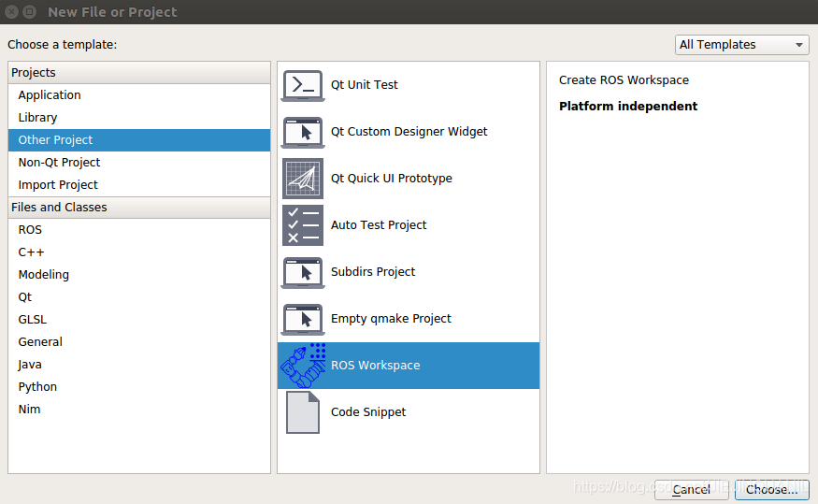
Task: Choose the Qt Custom Designer Widget label
Action: (409, 132)
